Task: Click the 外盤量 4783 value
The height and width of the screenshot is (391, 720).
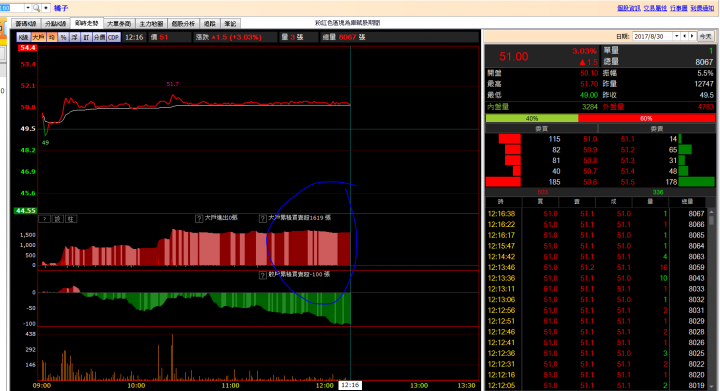Action: pyautogui.click(x=706, y=107)
